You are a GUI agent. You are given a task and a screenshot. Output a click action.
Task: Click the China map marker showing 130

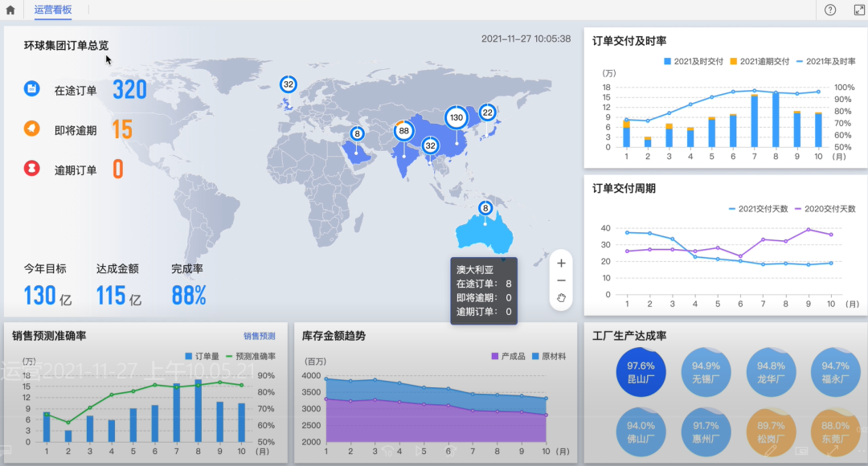tap(457, 117)
